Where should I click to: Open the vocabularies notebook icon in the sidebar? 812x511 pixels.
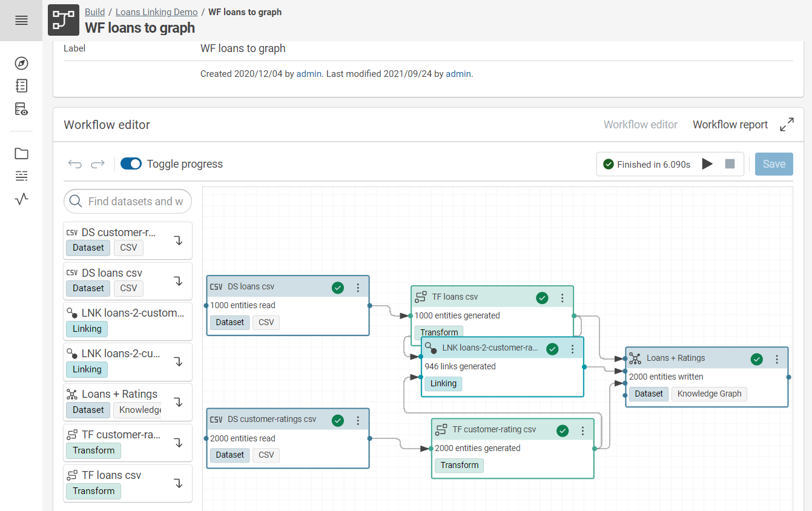coord(21,85)
